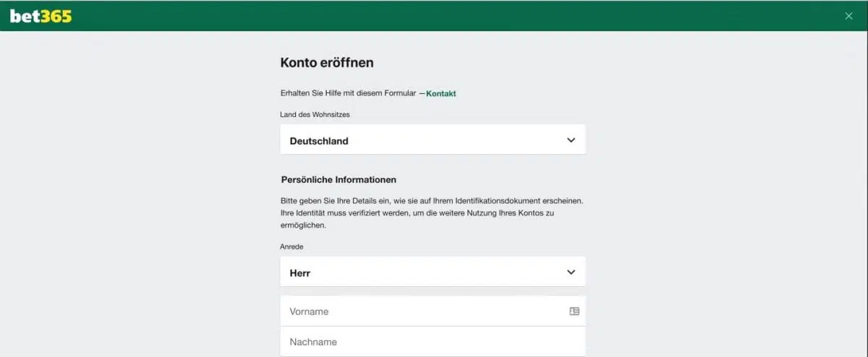The width and height of the screenshot is (868, 357).
Task: Click the contact card autofill icon in Vorname
Action: [x=574, y=311]
